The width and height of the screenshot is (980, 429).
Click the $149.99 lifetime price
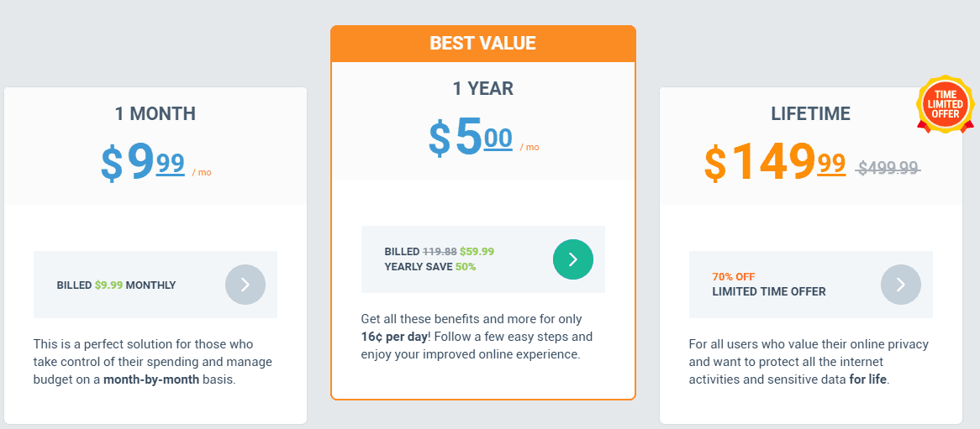click(x=775, y=162)
